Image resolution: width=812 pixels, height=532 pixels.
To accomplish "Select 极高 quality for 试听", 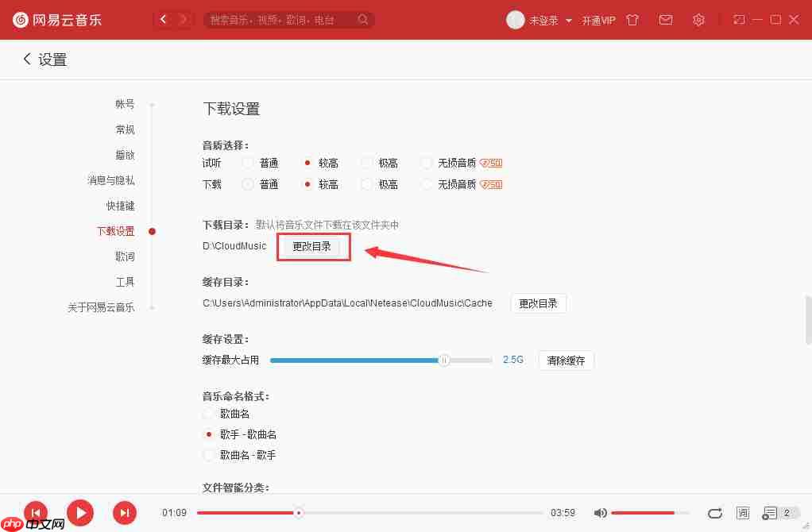I will (365, 162).
